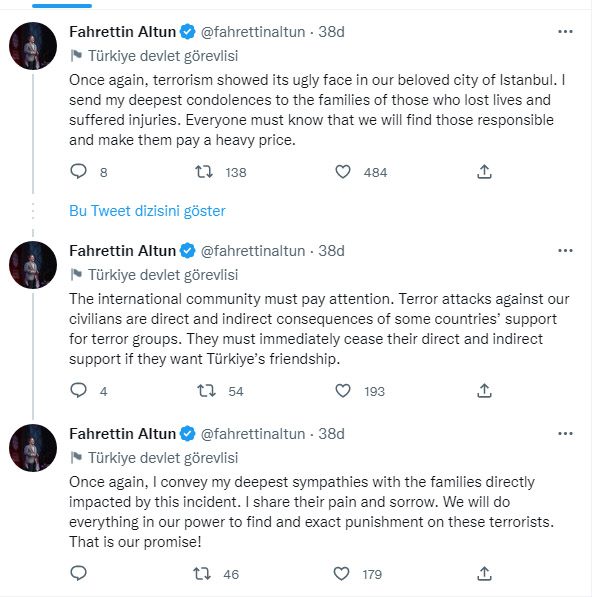The width and height of the screenshot is (607, 597).
Task: Share the 'That is our promise' tweet
Action: coord(485,574)
